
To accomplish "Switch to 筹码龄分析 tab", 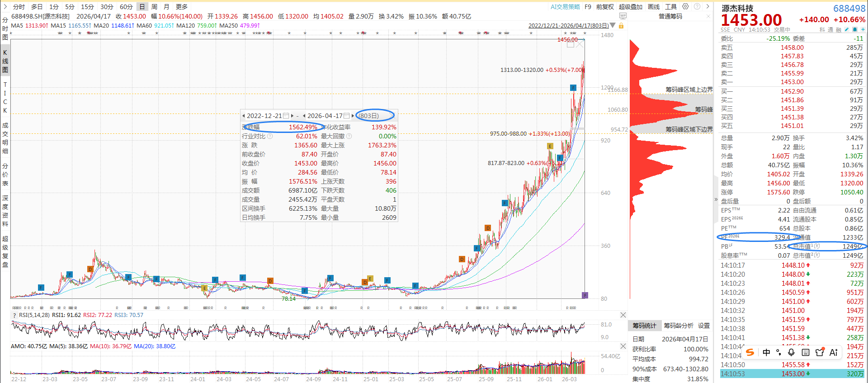I will pyautogui.click(x=678, y=326).
